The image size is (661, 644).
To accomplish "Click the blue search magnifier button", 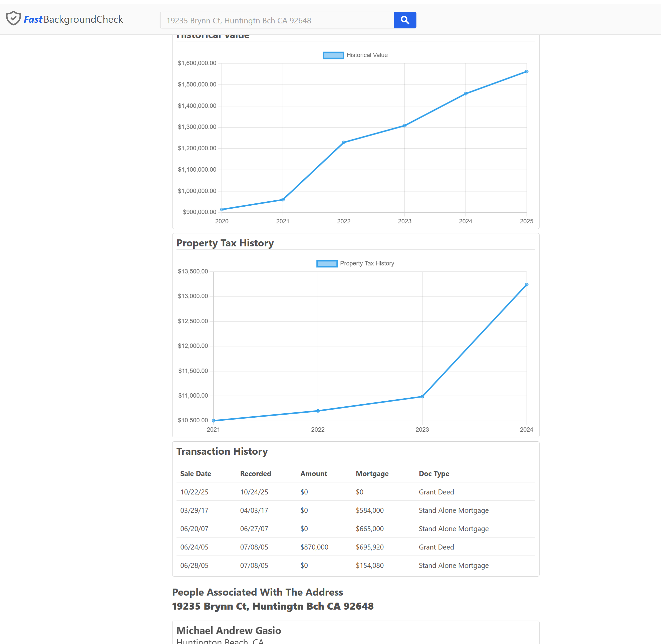I will [405, 20].
